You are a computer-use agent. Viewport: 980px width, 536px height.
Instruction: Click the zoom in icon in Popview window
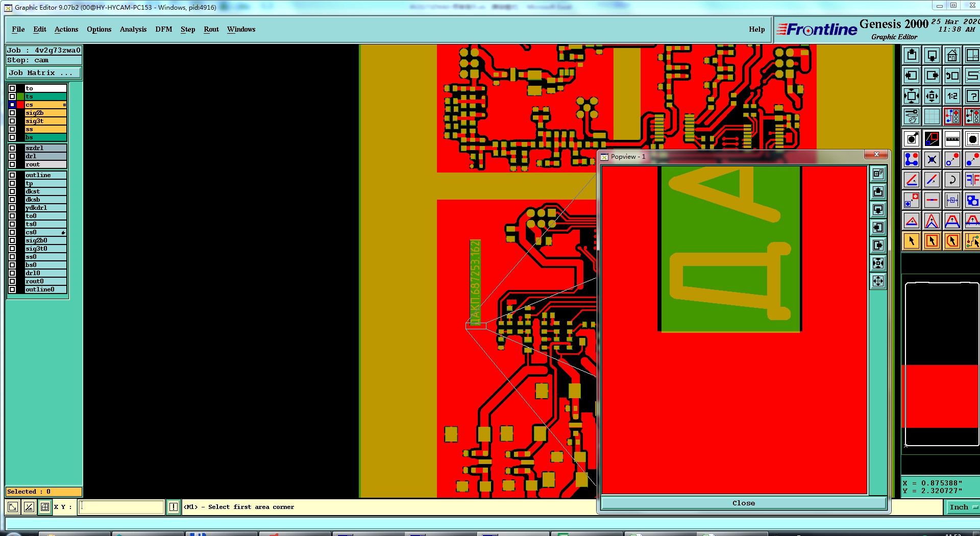[x=878, y=263]
